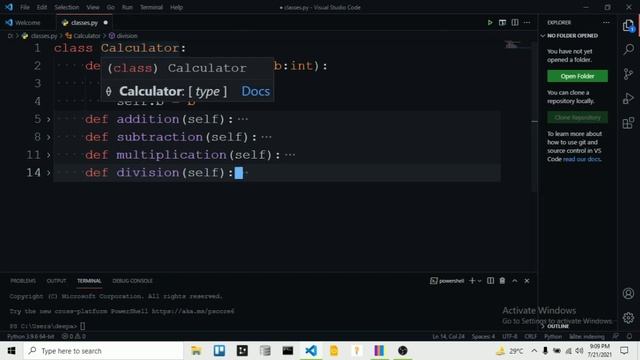The height and width of the screenshot is (360, 640).
Task: Open Extensions view in activity bar
Action: 629,123
